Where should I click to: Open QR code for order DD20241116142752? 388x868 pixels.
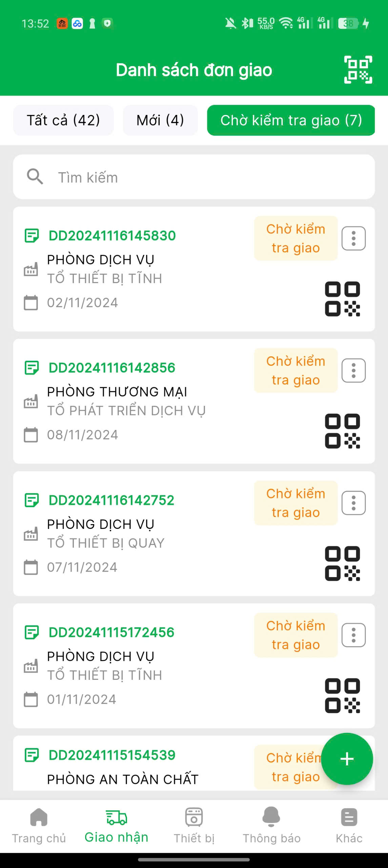pos(342,563)
